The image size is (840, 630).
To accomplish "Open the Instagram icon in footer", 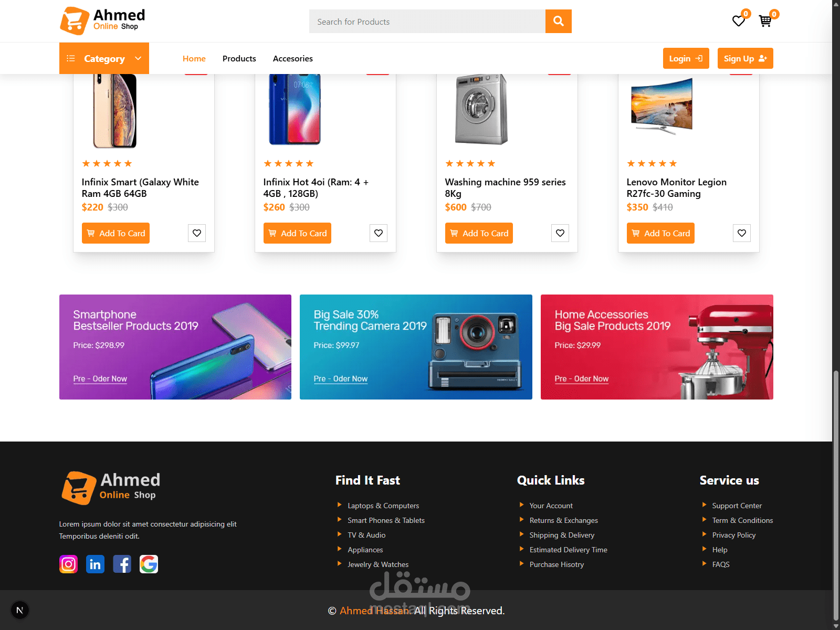I will pos(68,564).
